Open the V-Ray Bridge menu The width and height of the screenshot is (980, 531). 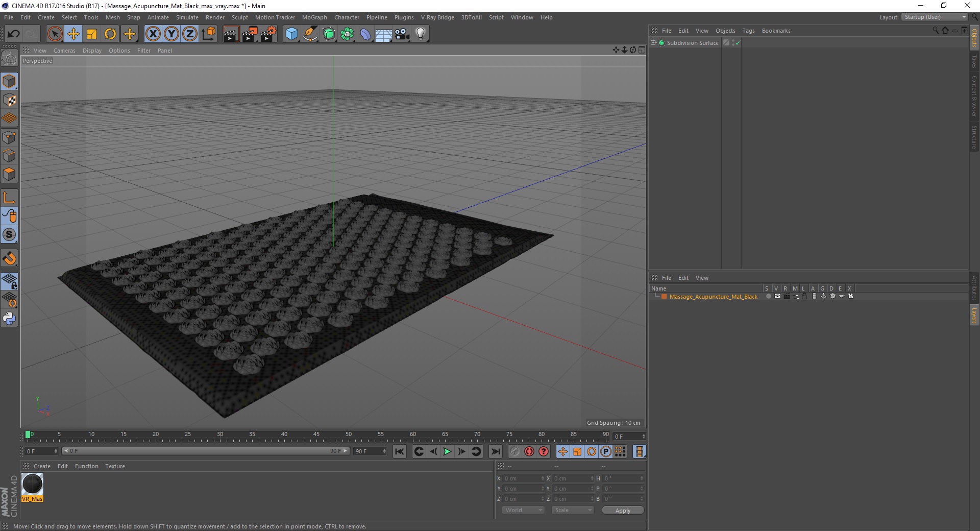(437, 17)
